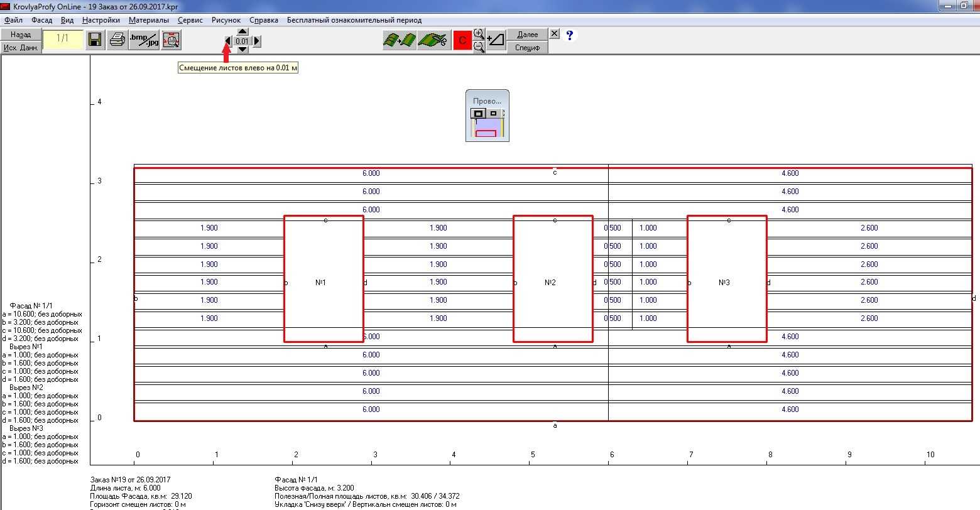The image size is (980, 510).
Task: Click the red C color button
Action: point(462,40)
